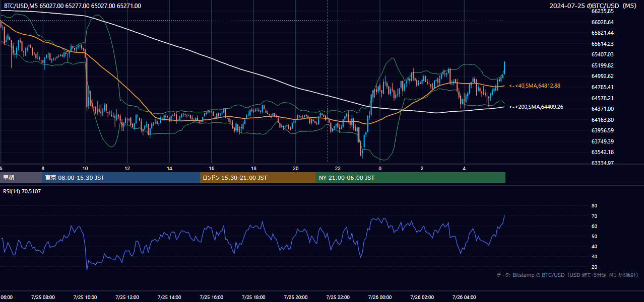
Task: Click price axis label 64785.41
Action: (603, 87)
